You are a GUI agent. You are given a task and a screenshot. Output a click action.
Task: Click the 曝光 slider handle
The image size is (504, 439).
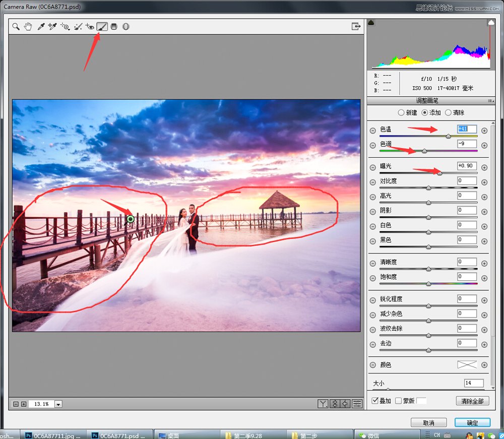pyautogui.click(x=439, y=173)
